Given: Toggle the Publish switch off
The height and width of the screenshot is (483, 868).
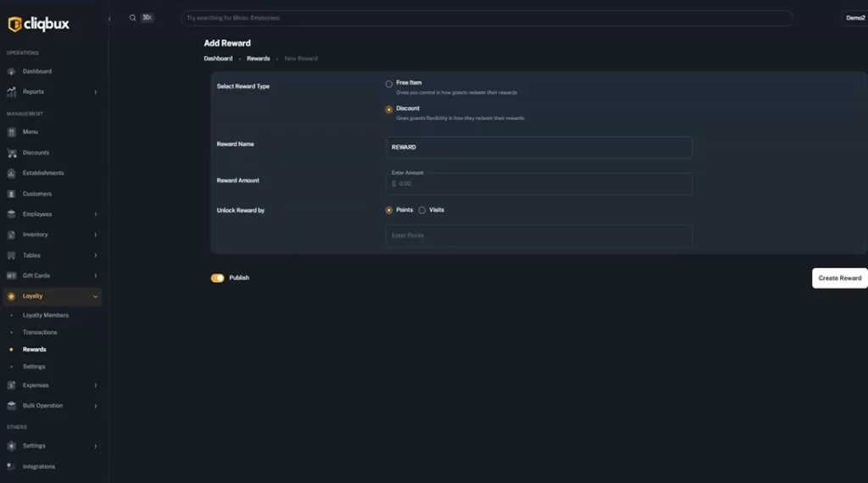Looking at the screenshot, I should [x=218, y=278].
